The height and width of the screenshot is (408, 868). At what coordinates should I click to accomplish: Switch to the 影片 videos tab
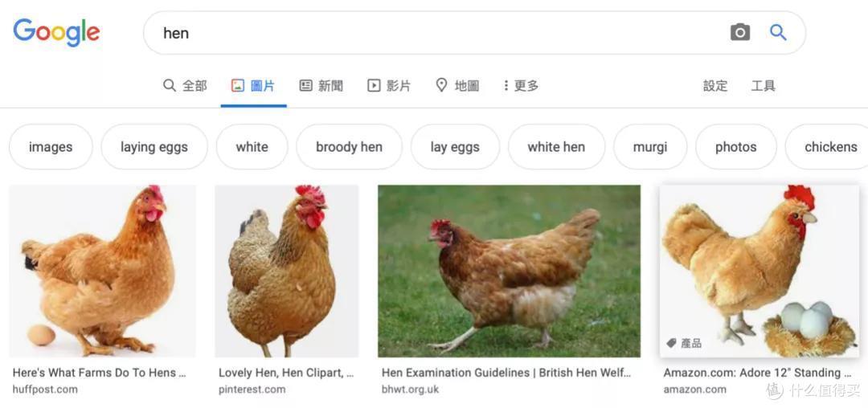coord(389,85)
